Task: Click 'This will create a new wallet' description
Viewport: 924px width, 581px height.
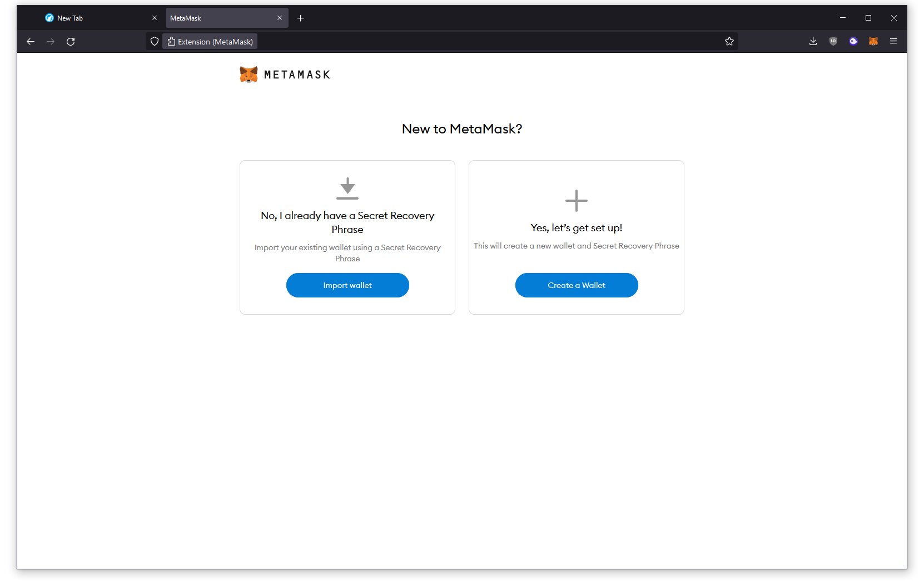Action: (577, 246)
